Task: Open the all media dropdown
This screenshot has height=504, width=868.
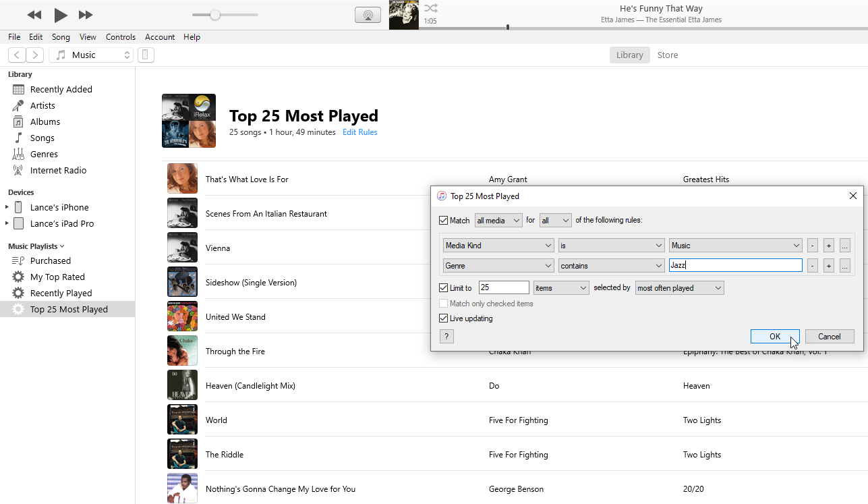Action: (498, 221)
